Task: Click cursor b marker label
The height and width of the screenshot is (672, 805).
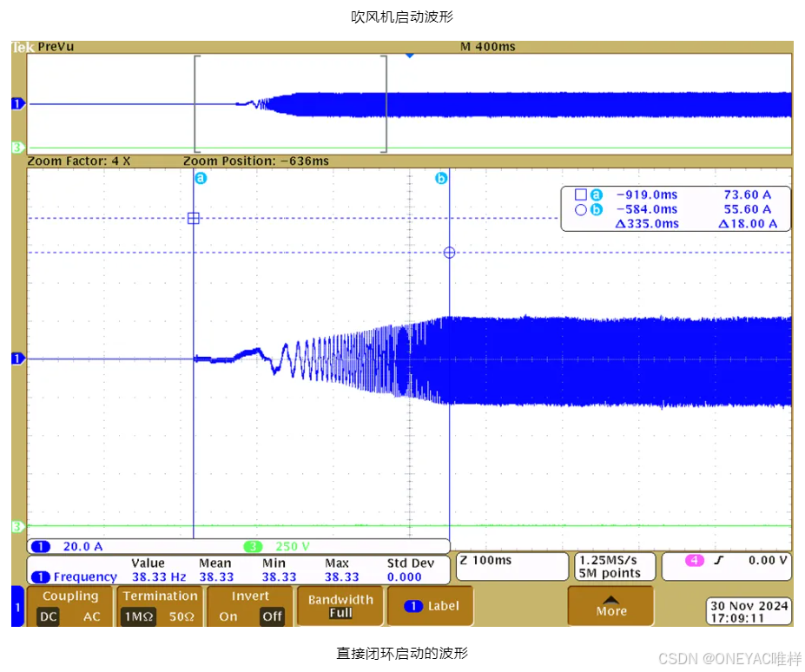Action: coord(441,178)
